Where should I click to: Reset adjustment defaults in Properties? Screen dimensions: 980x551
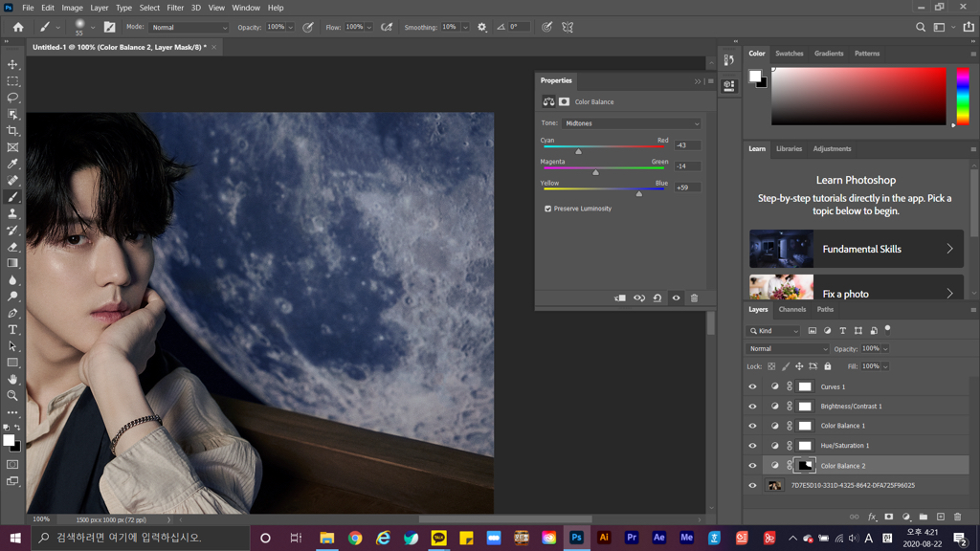pos(657,298)
